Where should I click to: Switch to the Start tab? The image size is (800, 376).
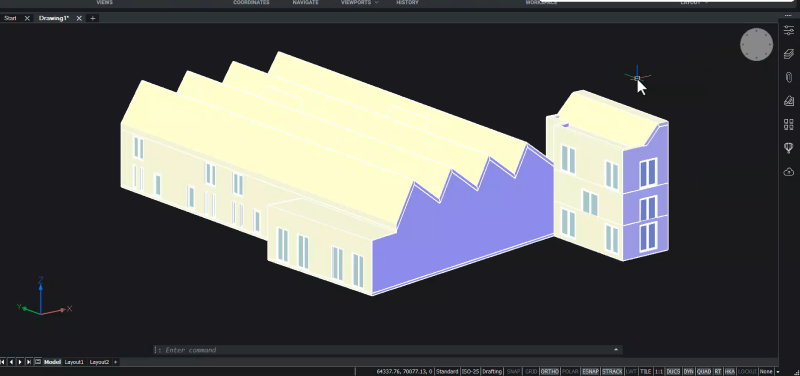[x=10, y=18]
